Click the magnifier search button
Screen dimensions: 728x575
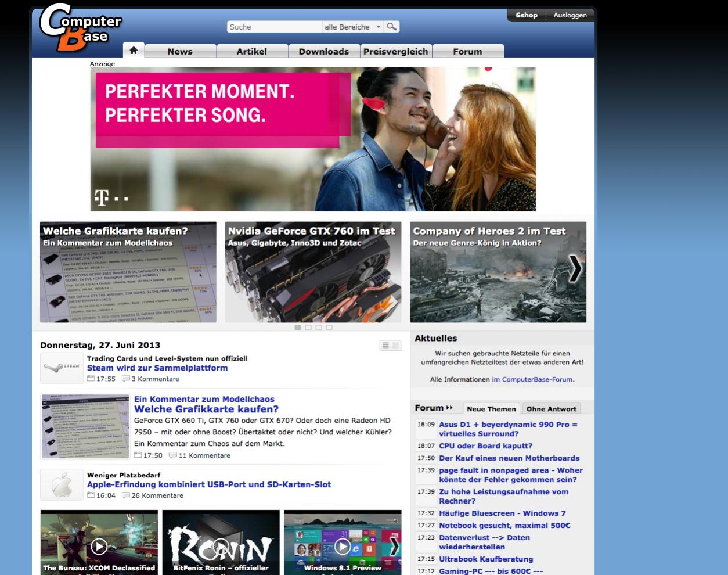tap(392, 27)
